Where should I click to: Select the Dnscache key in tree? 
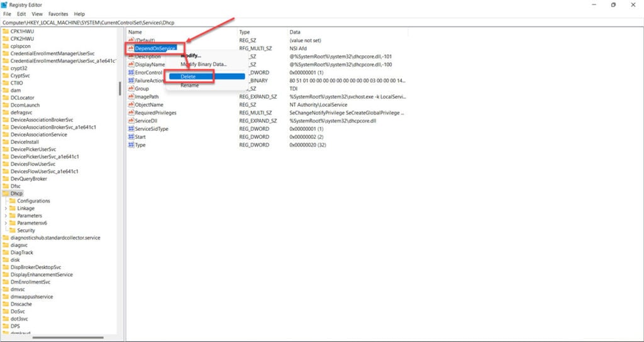point(22,304)
